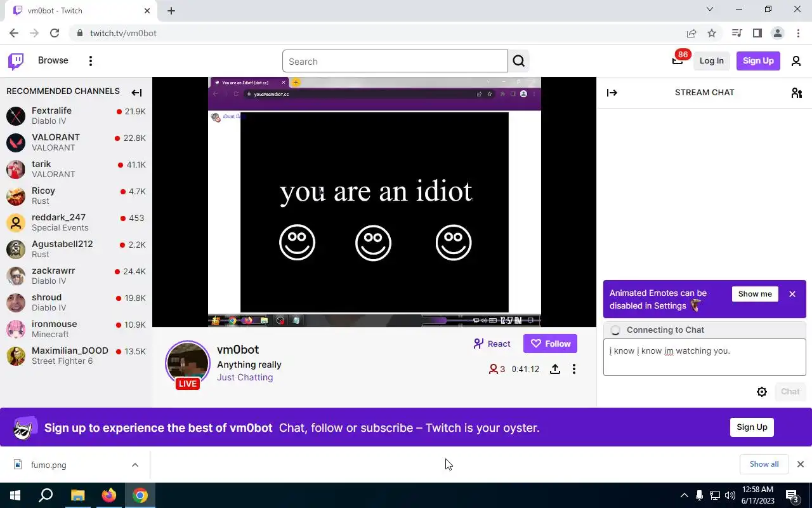
Task: Click Show all downloads
Action: coord(764,464)
